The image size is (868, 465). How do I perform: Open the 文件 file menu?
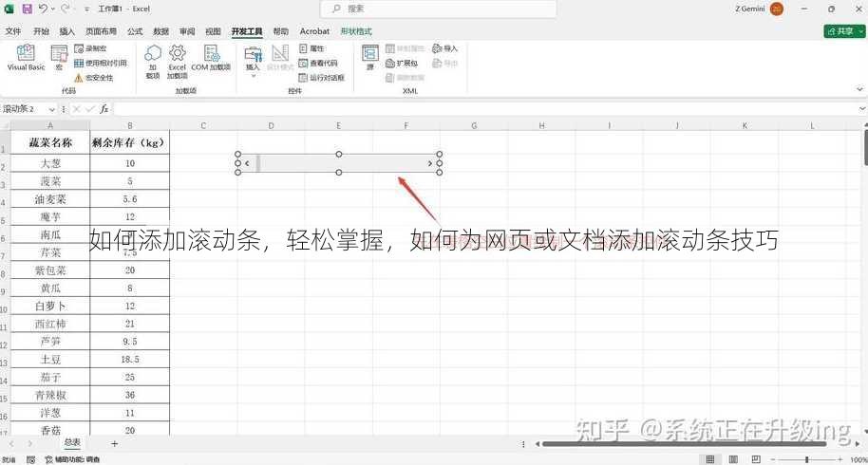pos(13,31)
